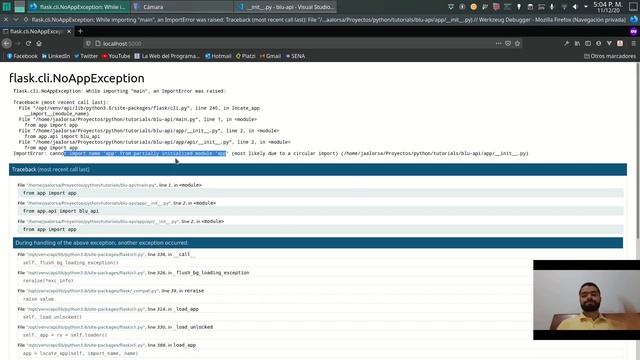Open the LinkedIn bookmark
The height and width of the screenshot is (360, 640).
(x=56, y=56)
